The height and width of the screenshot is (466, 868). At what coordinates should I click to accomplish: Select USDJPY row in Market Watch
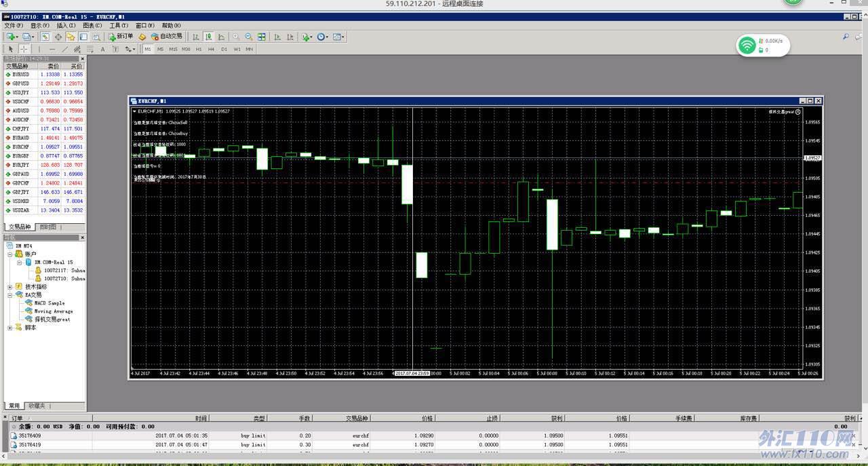[44, 92]
